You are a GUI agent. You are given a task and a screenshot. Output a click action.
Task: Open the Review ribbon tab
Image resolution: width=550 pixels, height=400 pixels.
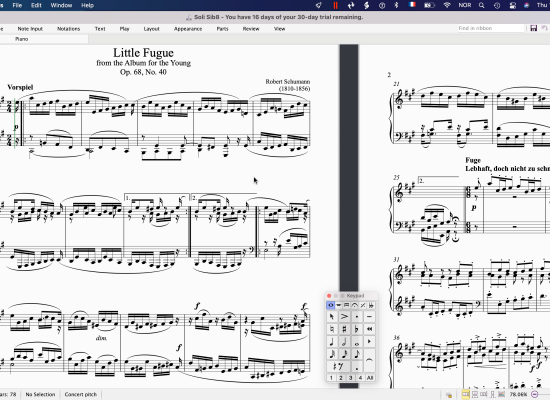[x=251, y=29]
